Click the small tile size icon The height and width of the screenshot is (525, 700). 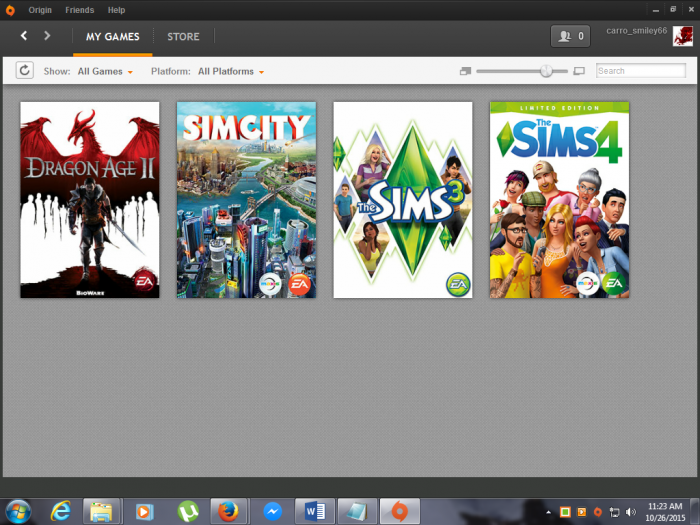pyautogui.click(x=465, y=71)
